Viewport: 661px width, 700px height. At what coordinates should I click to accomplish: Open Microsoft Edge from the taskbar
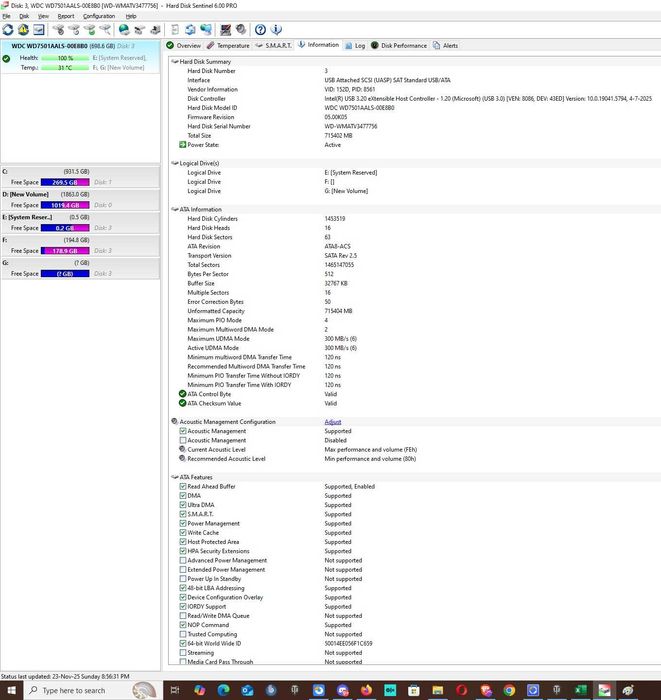[224, 690]
